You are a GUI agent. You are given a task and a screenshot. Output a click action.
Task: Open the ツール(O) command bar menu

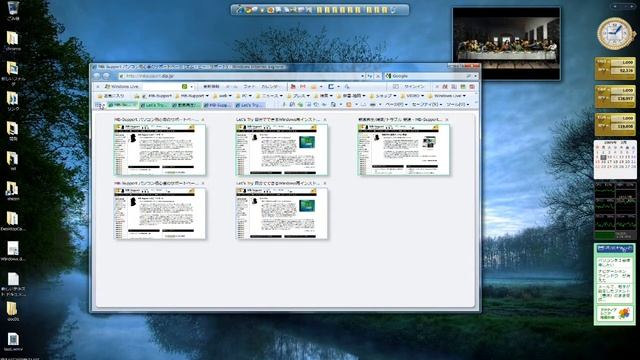(x=457, y=104)
